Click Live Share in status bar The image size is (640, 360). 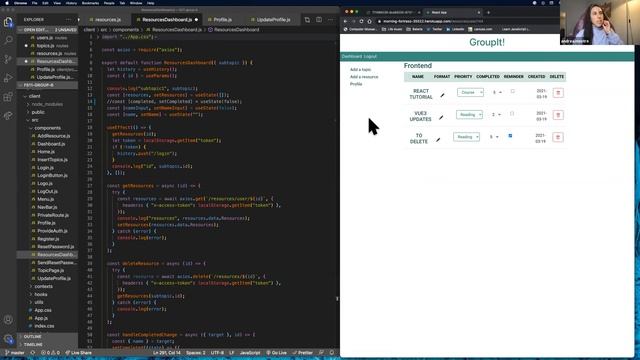pyautogui.click(x=78, y=353)
